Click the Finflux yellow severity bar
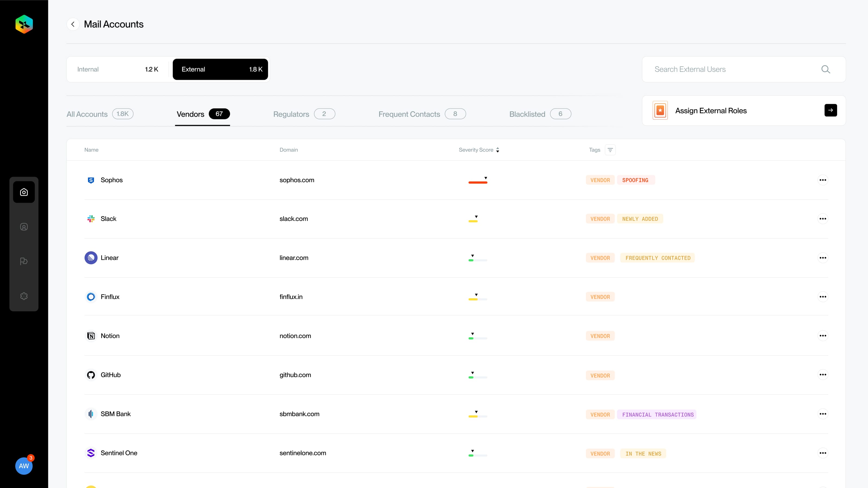Screen dimensions: 868x488 pos(473,299)
